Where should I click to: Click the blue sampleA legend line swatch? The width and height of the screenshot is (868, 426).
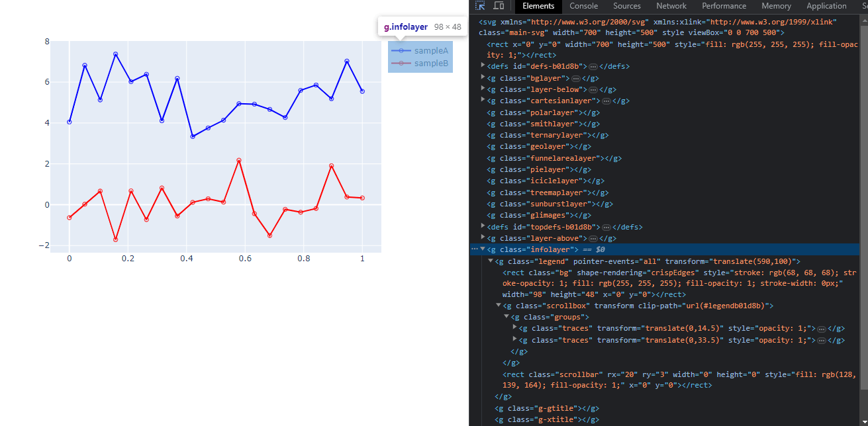tap(401, 51)
